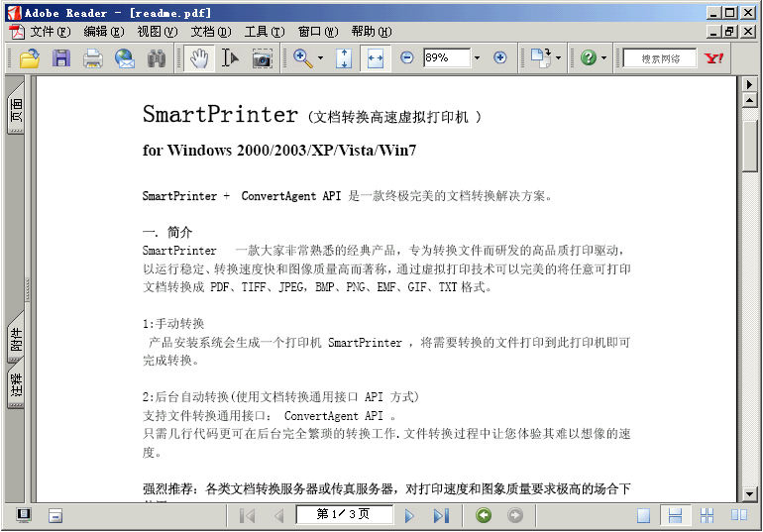The image size is (763, 532).
Task: Open the 工具(T) menu
Action: [x=265, y=32]
